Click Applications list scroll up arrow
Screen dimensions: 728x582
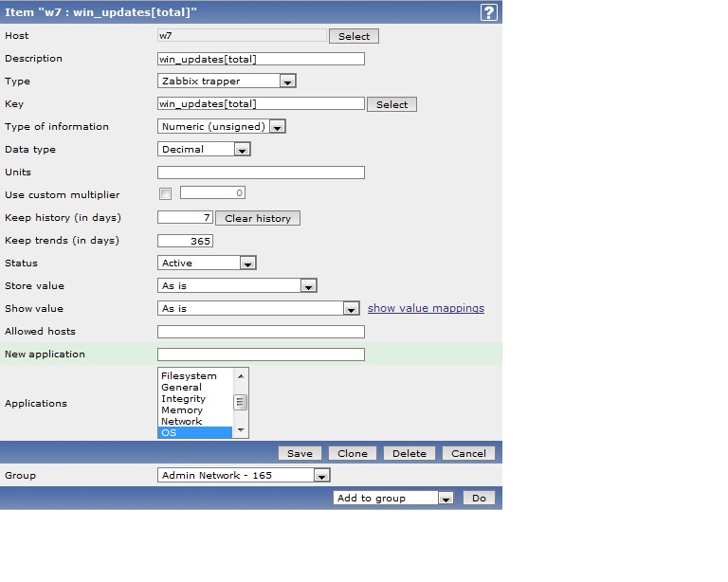click(241, 376)
